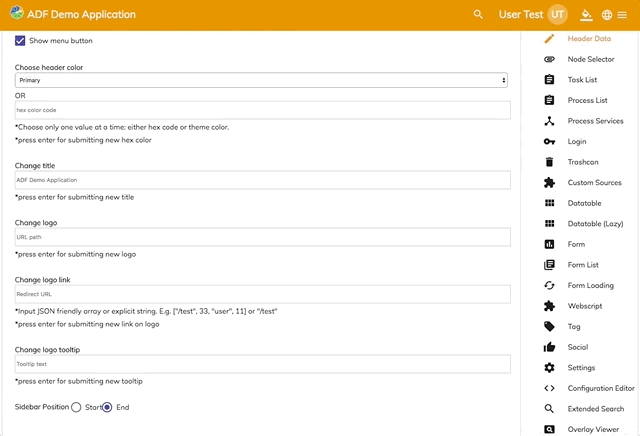Click the search icon in header

(x=478, y=15)
